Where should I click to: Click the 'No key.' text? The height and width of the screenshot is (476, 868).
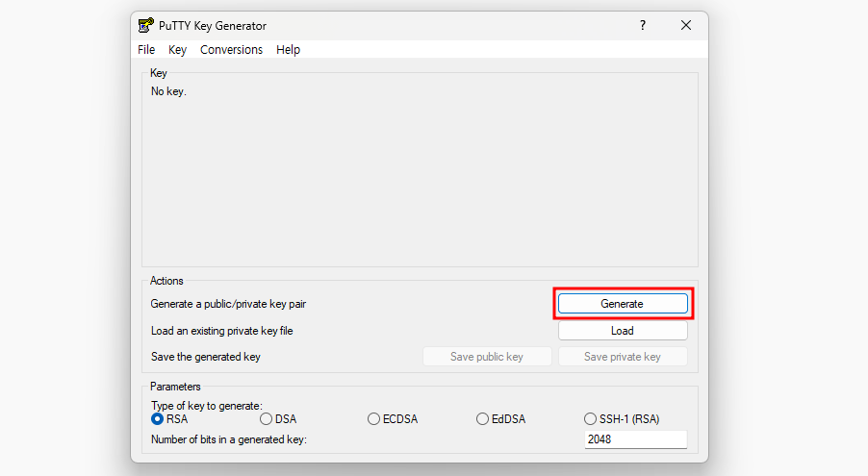tap(168, 91)
